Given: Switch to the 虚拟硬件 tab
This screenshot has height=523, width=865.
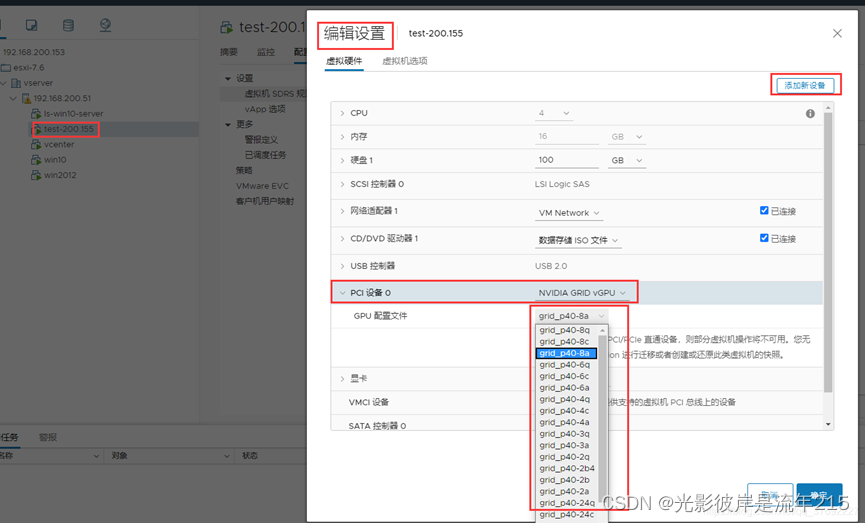Looking at the screenshot, I should click(344, 61).
